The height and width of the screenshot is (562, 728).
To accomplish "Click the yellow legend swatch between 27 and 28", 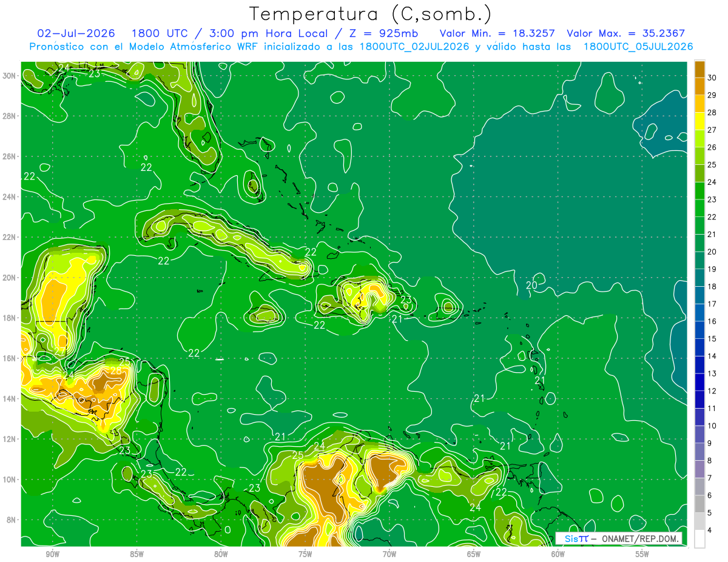I will (x=699, y=121).
